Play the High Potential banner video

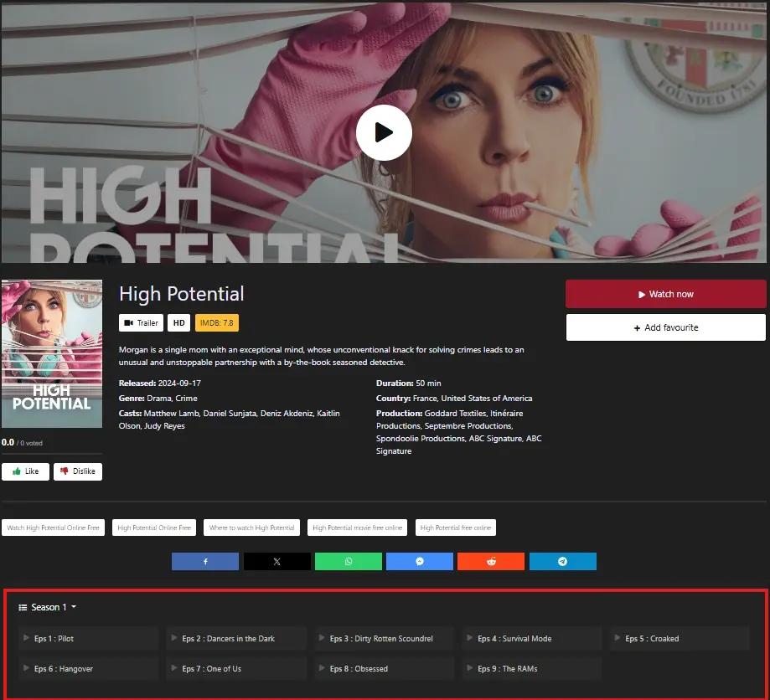[x=384, y=132]
